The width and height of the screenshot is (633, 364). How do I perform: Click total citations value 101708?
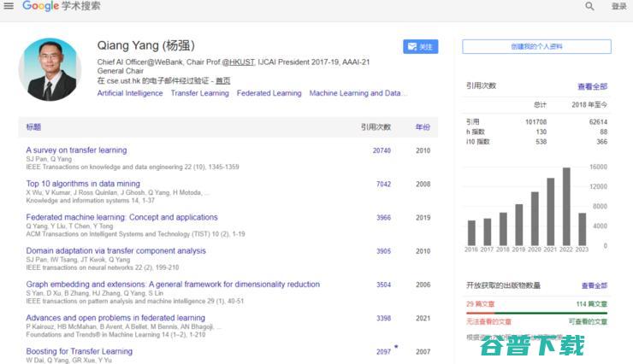(535, 121)
